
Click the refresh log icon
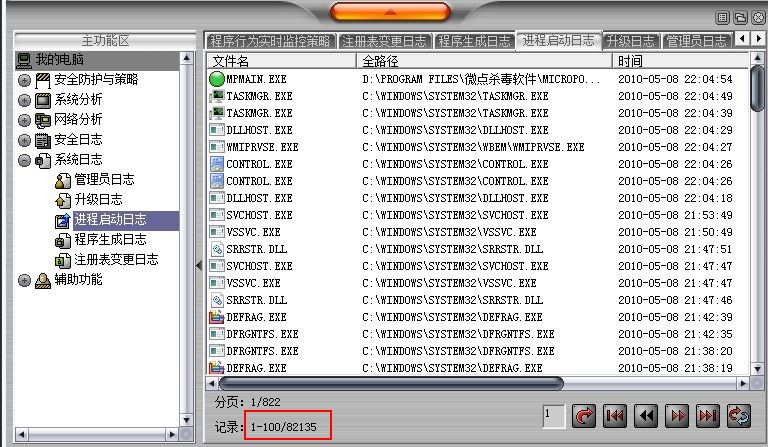pyautogui.click(x=739, y=416)
